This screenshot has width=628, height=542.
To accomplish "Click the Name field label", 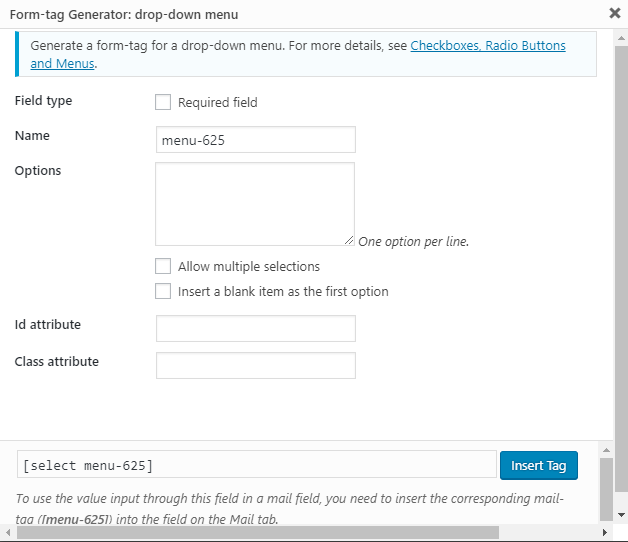I will tap(32, 136).
